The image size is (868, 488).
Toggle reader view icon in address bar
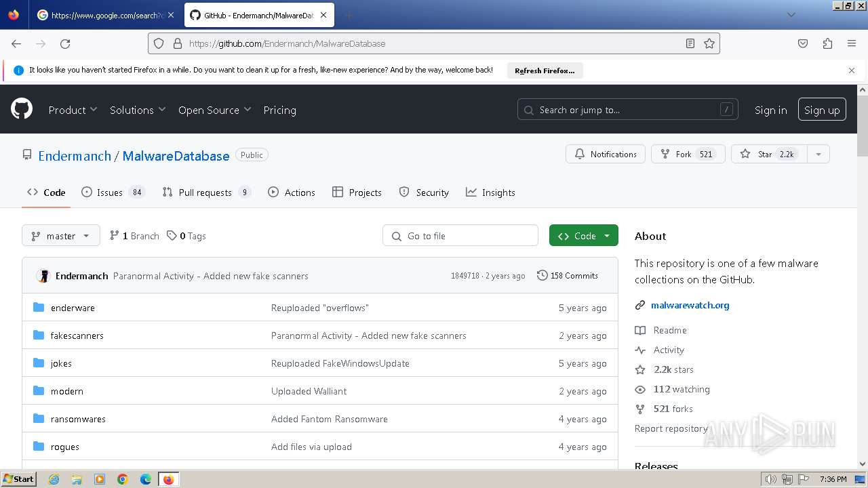[x=690, y=43]
